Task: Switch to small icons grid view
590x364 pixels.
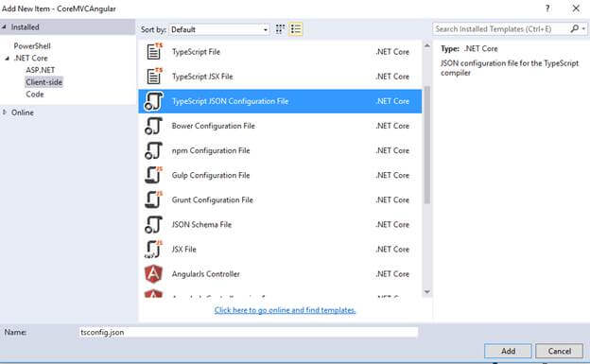Action: pyautogui.click(x=280, y=29)
